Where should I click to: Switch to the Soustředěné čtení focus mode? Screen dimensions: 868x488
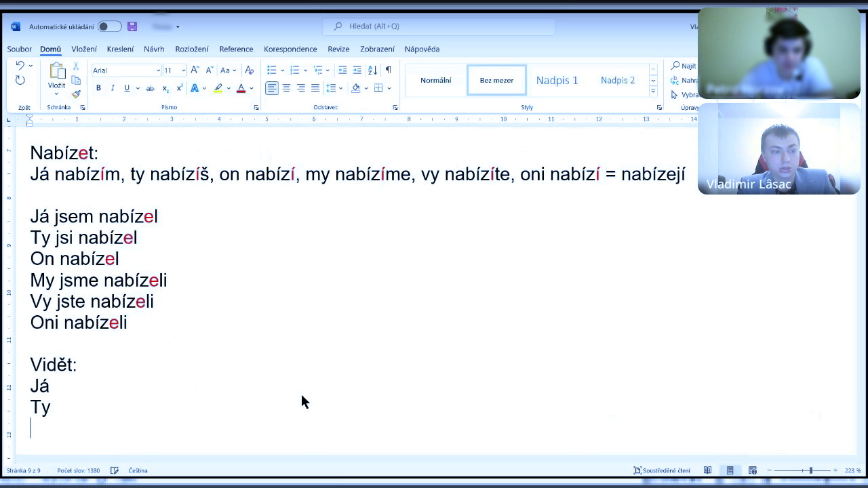coord(662,470)
